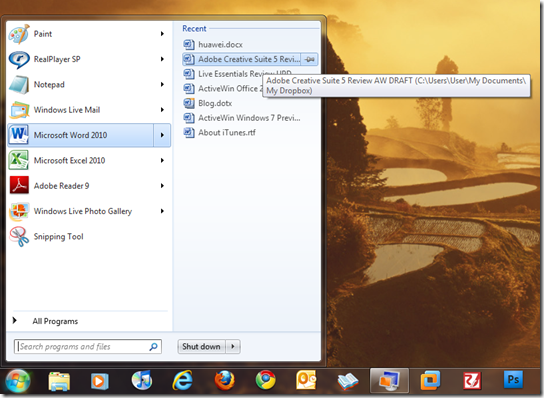
Task: Click the All Programs arrow
Action: [x=15, y=320]
